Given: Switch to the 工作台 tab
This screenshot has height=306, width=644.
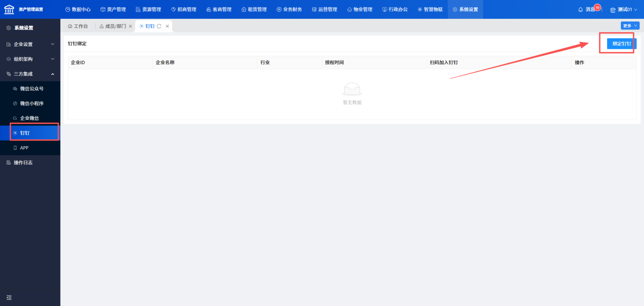Looking at the screenshot, I should point(78,26).
